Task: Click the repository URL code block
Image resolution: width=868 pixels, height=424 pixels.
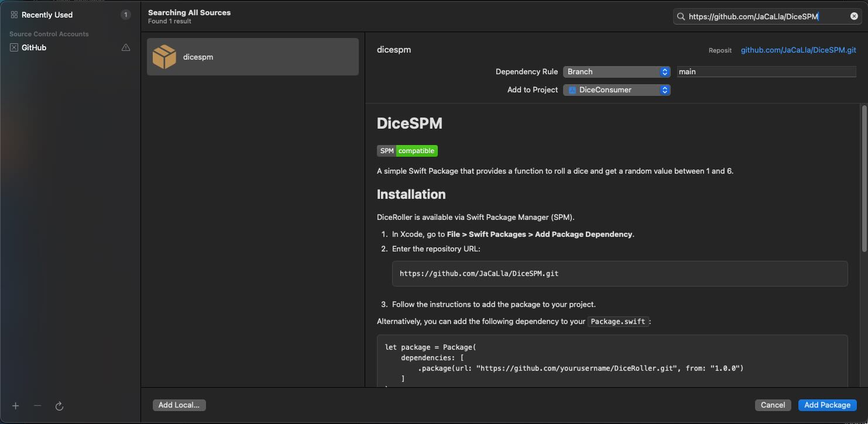Action: pyautogui.click(x=620, y=273)
